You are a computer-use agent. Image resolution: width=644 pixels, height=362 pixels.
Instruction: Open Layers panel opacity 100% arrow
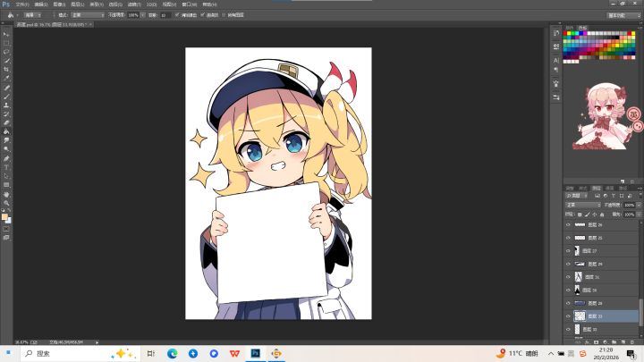pyautogui.click(x=639, y=205)
